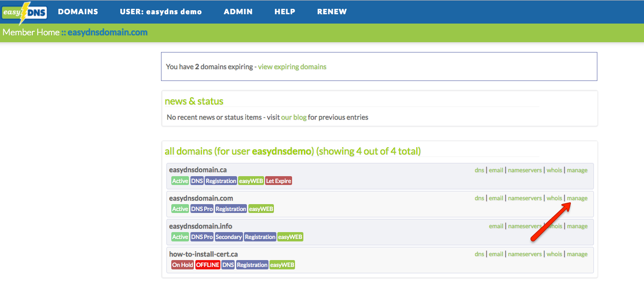The width and height of the screenshot is (644, 290).
Task: Open the HELP menu
Action: pyautogui.click(x=285, y=12)
